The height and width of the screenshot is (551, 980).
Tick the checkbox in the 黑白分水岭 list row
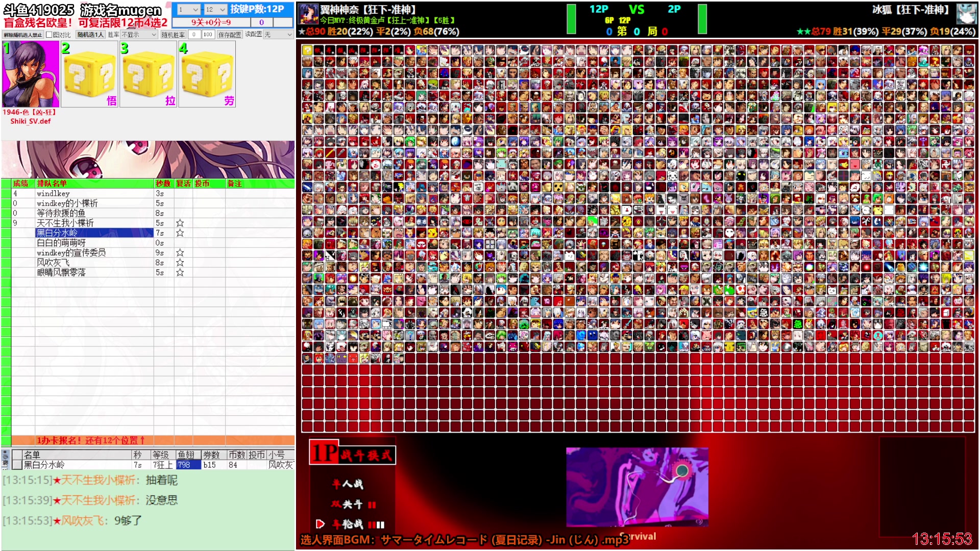tap(17, 465)
